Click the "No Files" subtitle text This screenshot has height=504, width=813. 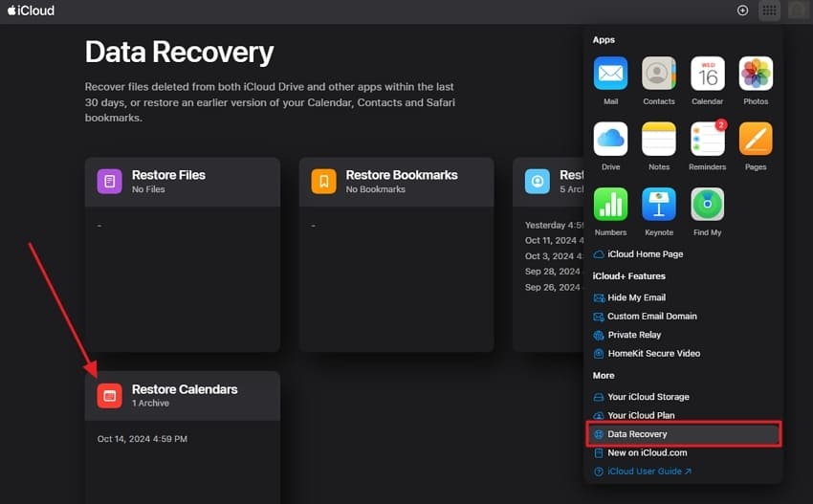(x=148, y=189)
